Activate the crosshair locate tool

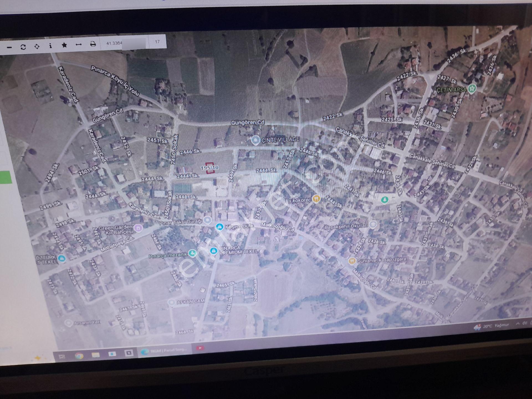click(x=37, y=46)
